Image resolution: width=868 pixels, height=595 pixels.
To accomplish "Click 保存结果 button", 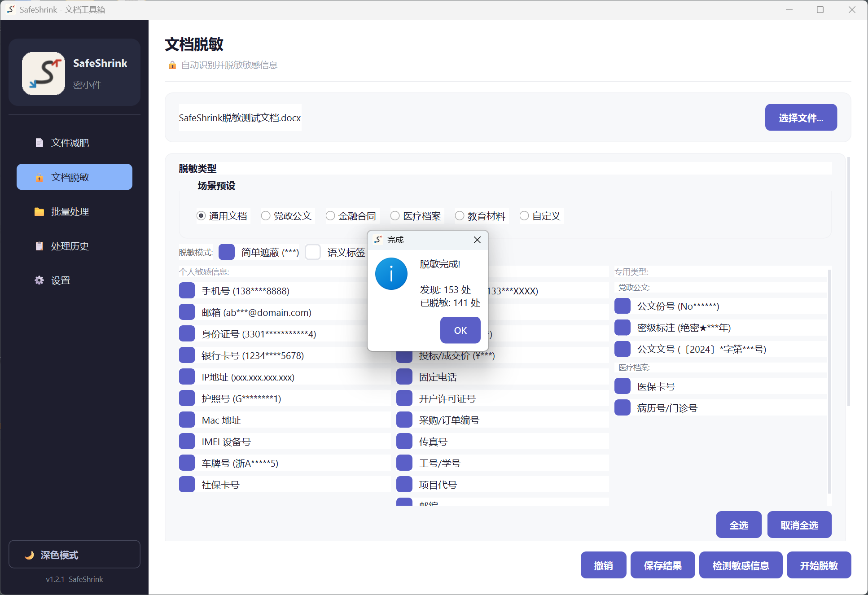I will pyautogui.click(x=663, y=565).
